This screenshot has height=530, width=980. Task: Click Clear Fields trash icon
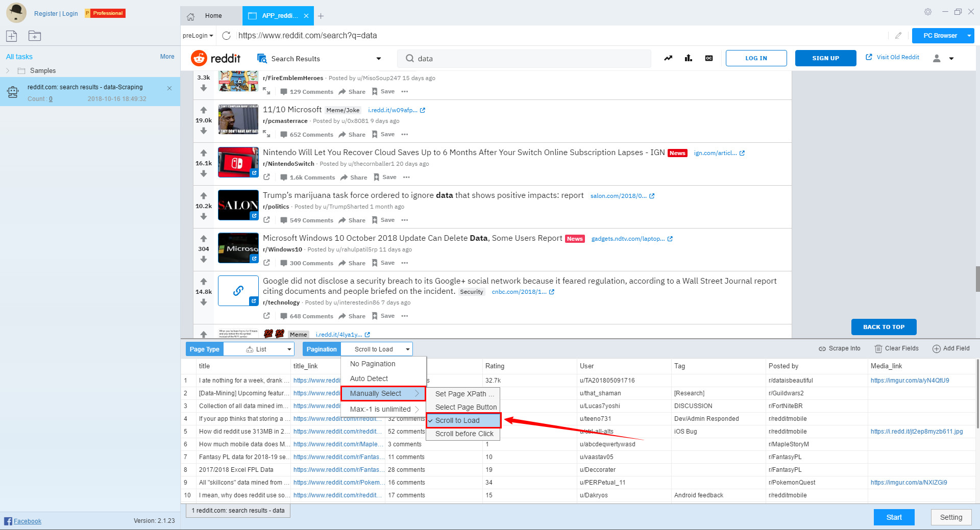(x=878, y=349)
